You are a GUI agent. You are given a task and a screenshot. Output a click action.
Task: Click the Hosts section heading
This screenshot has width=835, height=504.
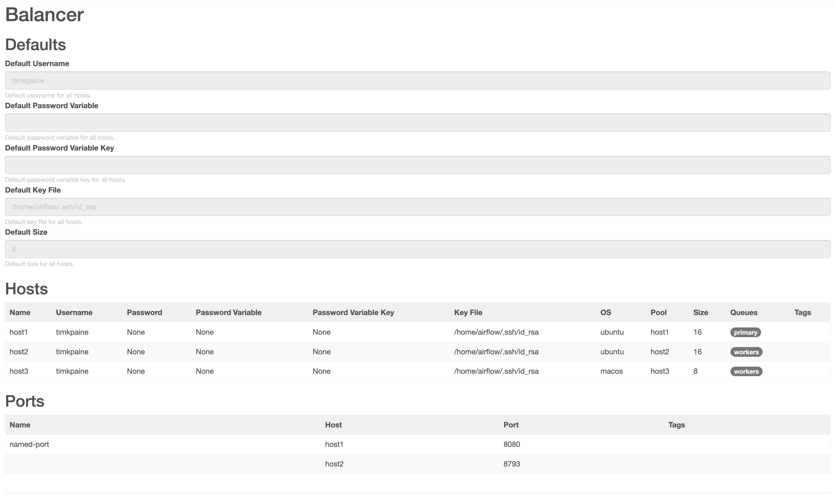coord(26,289)
